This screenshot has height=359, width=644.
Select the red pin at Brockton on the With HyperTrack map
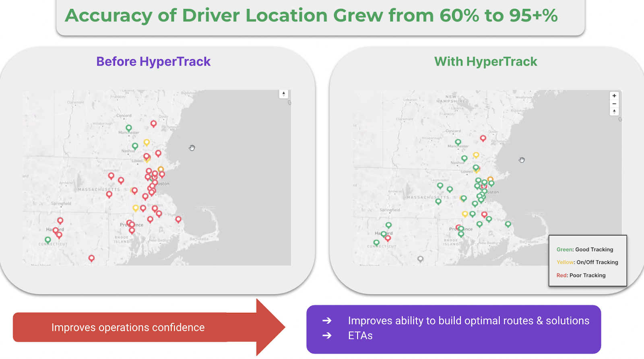coord(484,215)
